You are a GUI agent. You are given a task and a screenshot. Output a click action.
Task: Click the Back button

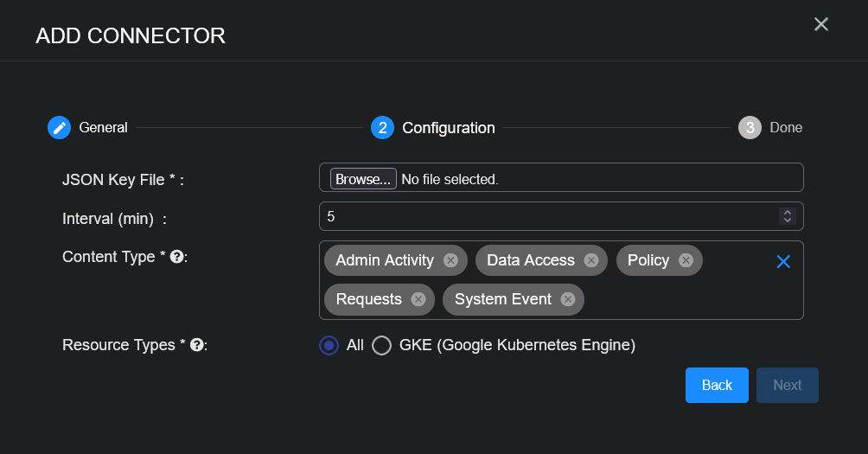(x=717, y=386)
